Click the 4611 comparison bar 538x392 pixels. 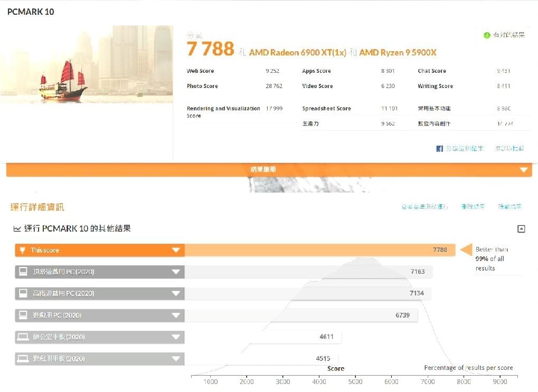click(263, 337)
